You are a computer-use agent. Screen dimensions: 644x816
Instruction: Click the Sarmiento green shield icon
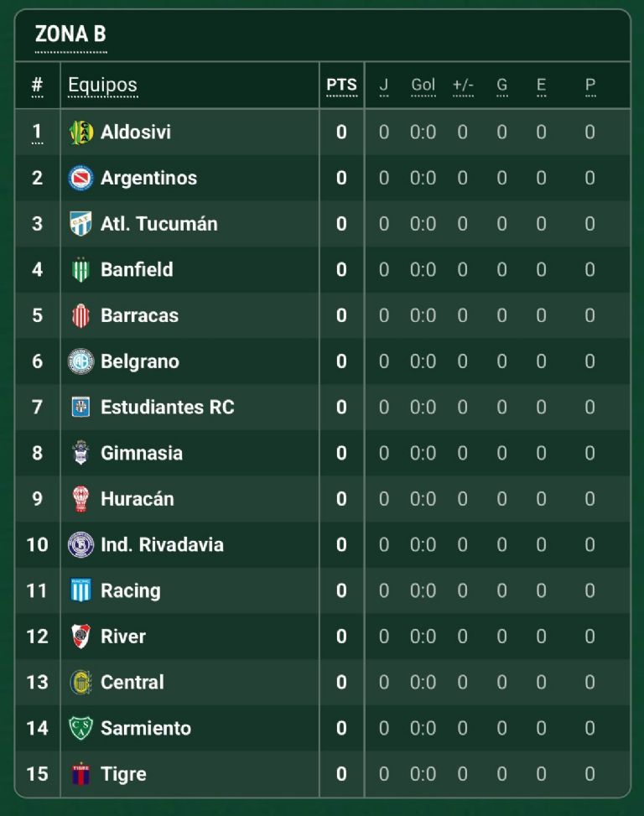coord(80,728)
